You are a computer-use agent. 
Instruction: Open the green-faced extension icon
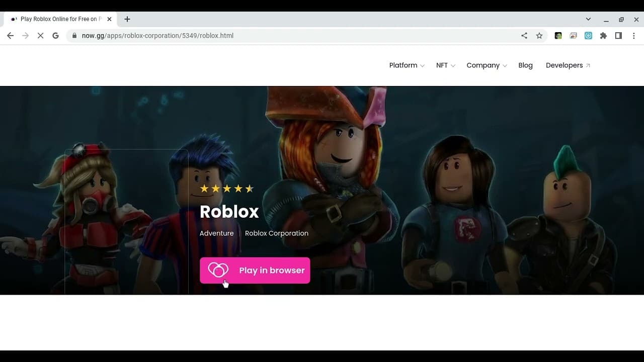coord(558,36)
